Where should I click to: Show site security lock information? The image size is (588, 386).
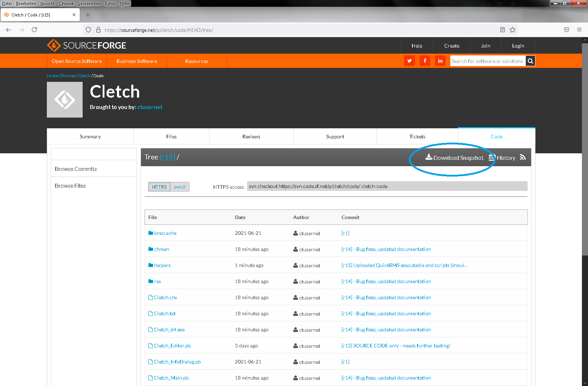point(98,30)
